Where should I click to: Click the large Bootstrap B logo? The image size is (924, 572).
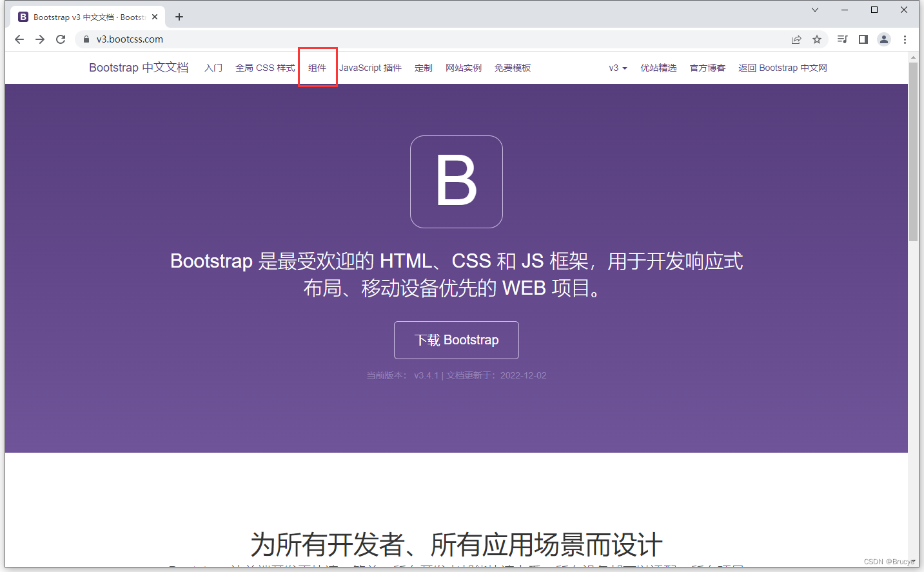(x=457, y=181)
